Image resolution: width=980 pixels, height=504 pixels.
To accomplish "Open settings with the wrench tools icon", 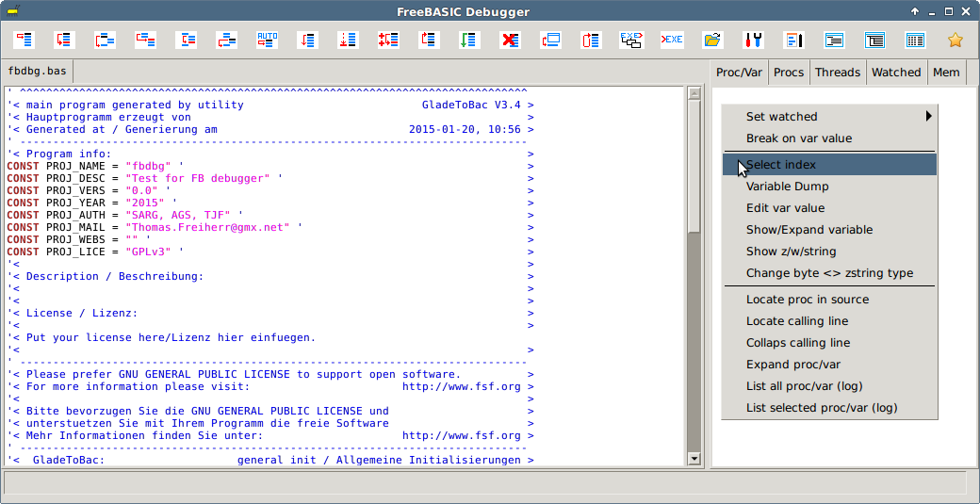I will [753, 40].
